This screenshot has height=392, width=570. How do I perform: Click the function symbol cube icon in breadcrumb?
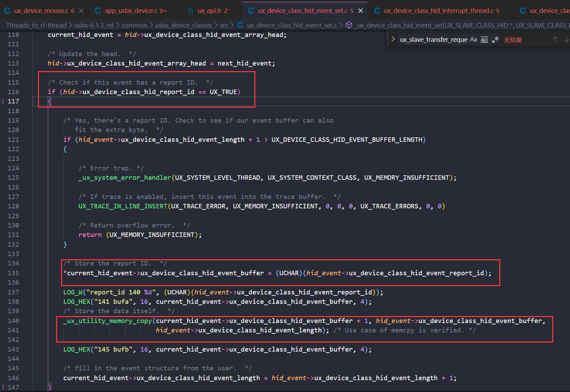click(349, 25)
